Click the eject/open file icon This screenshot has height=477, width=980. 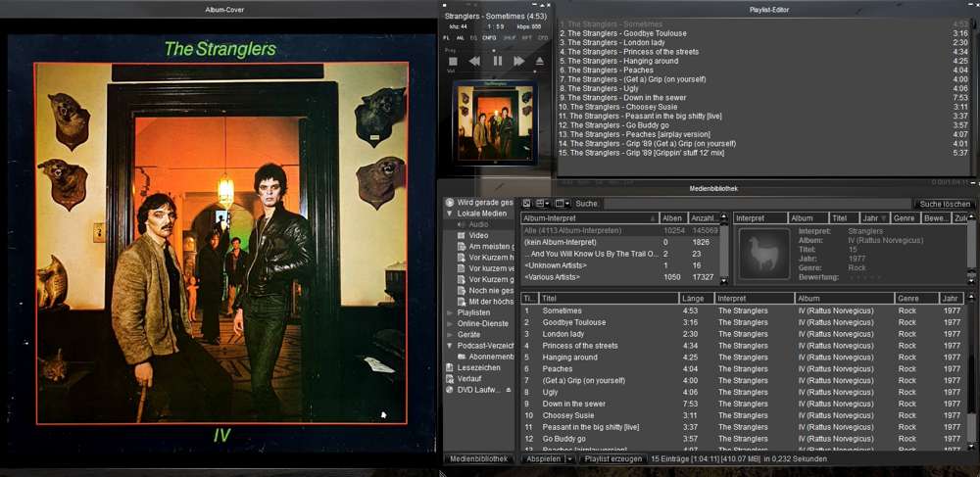point(540,61)
